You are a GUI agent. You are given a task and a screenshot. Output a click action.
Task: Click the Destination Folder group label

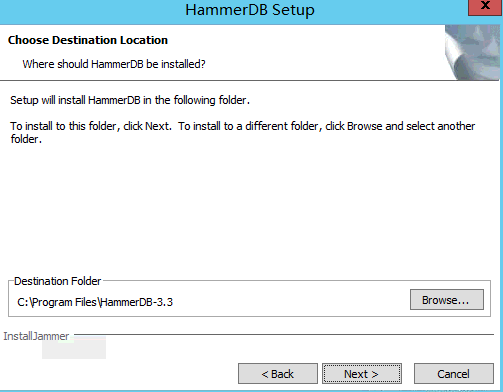57,281
